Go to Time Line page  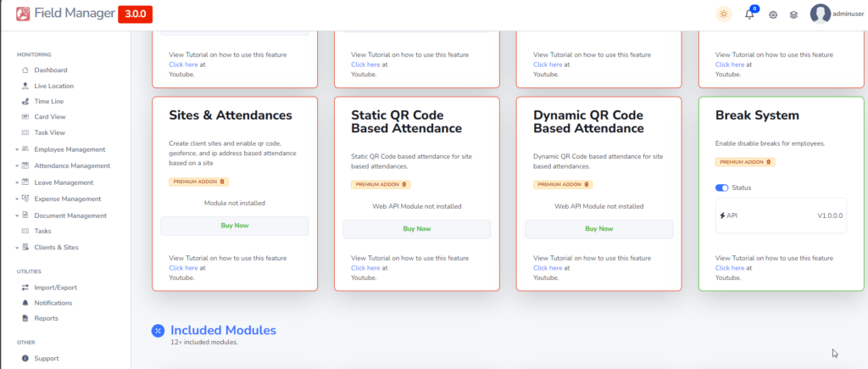[48, 102]
